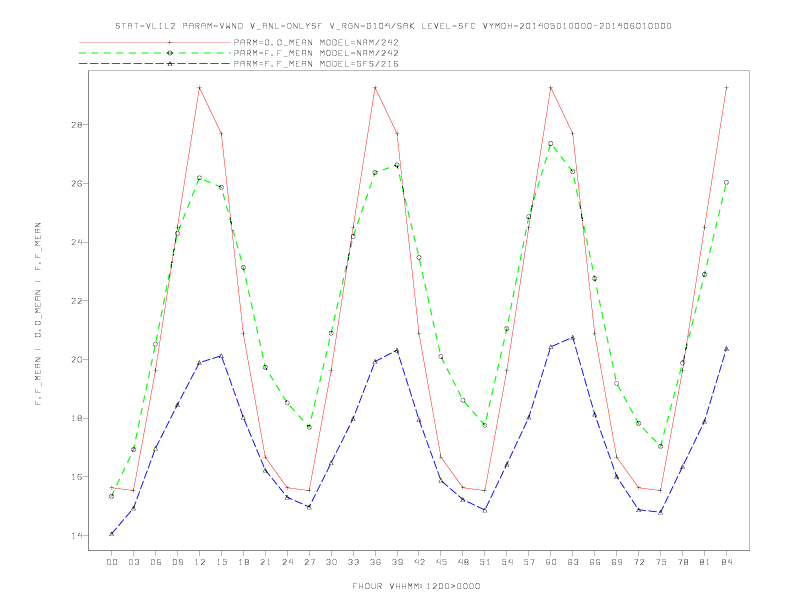Click the y-axis tick label 20
This screenshot has height=612, width=792.
point(78,360)
